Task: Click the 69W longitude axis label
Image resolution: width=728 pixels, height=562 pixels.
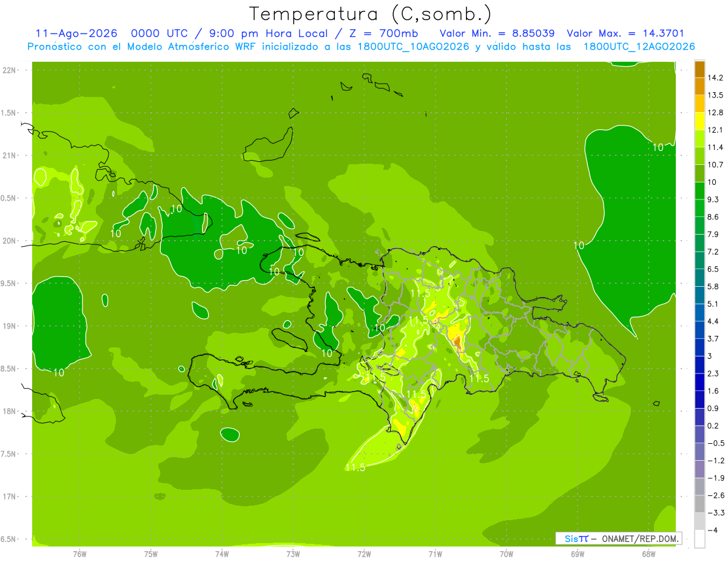Action: [x=578, y=554]
